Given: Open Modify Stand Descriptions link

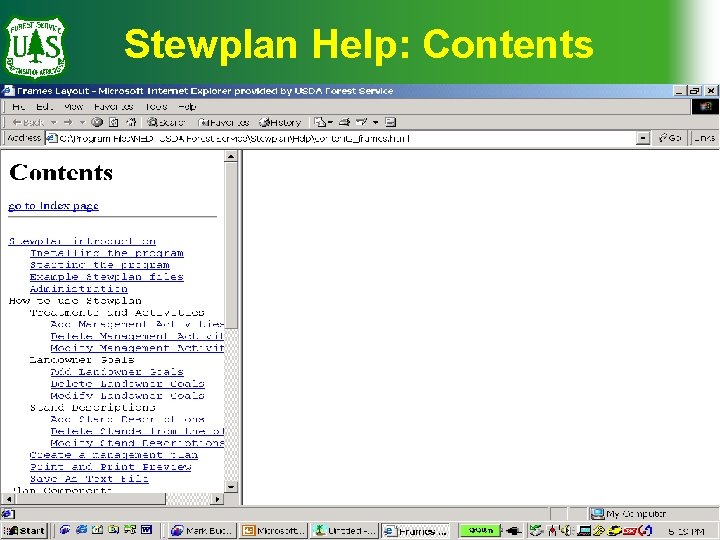Looking at the screenshot, I should click(137, 443).
